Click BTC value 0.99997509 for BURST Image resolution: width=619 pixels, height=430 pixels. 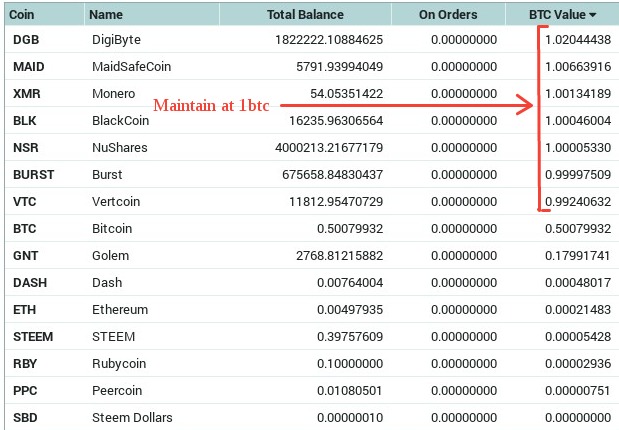coord(578,175)
